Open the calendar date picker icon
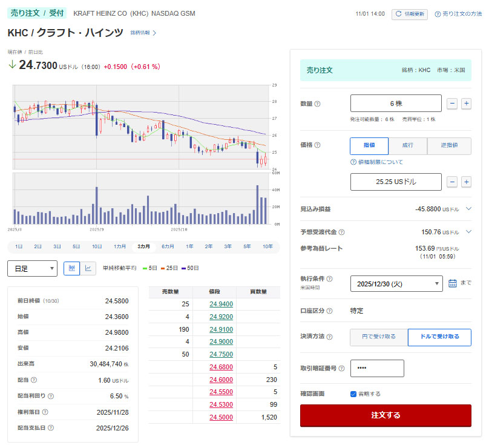Screen dimensions: 489x448 pos(453,283)
